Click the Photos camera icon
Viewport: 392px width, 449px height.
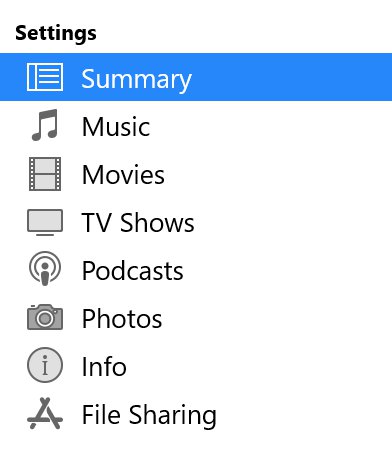pos(45,317)
